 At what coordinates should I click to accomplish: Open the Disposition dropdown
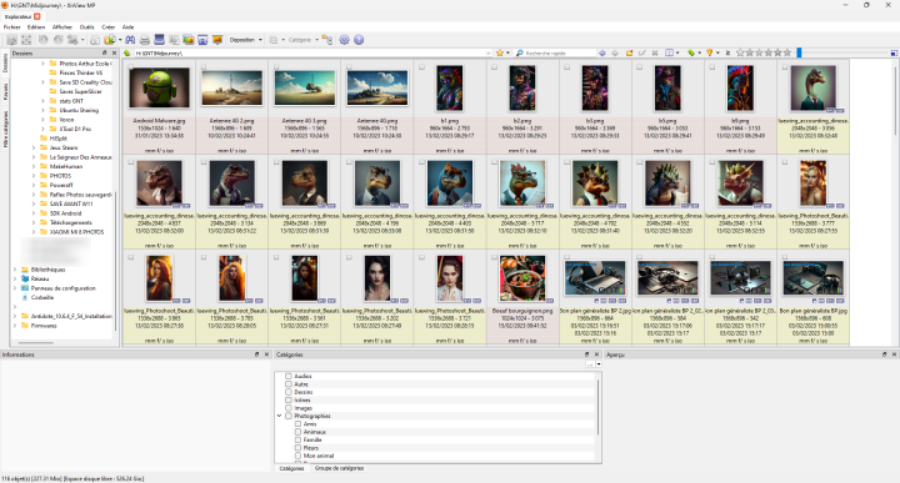pyautogui.click(x=244, y=40)
